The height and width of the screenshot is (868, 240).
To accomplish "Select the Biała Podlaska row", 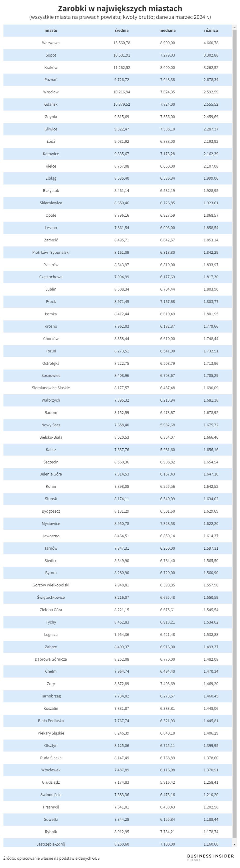I will pyautogui.click(x=117, y=721).
